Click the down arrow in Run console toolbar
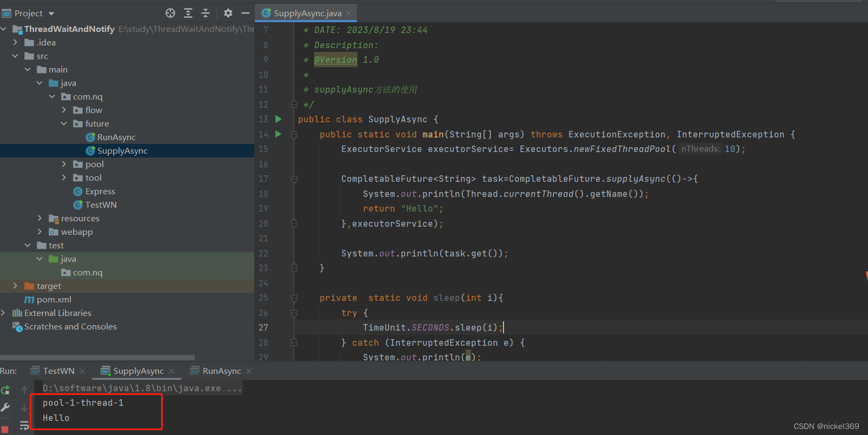Screen dimensions: 868x435 click(x=24, y=407)
